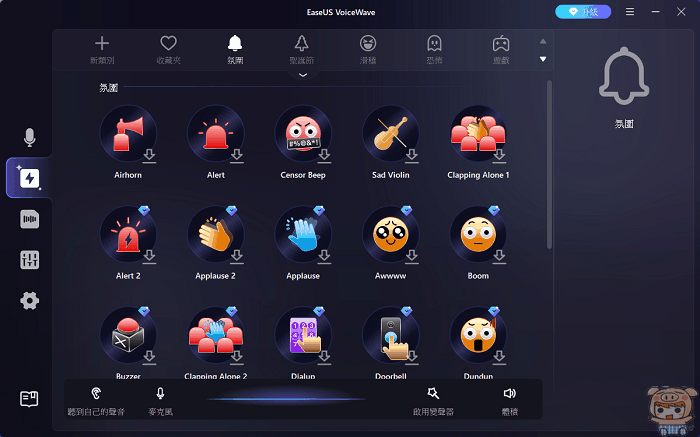Play the Clapping Alone 1 sound
Viewport: 700px width, 437px height.
pyautogui.click(x=478, y=133)
